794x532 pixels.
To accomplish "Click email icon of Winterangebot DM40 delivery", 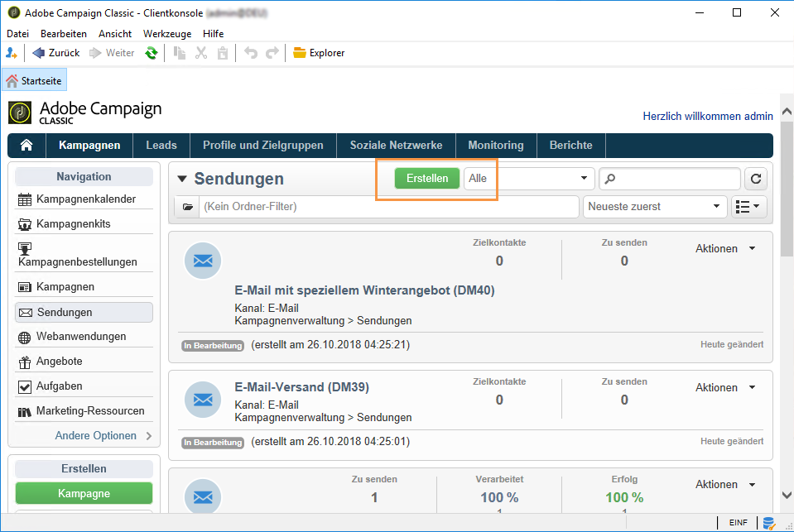I will coord(203,261).
